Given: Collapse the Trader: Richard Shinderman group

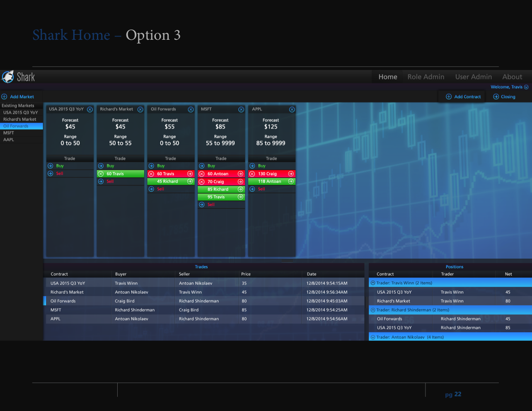Looking at the screenshot, I should tap(373, 310).
